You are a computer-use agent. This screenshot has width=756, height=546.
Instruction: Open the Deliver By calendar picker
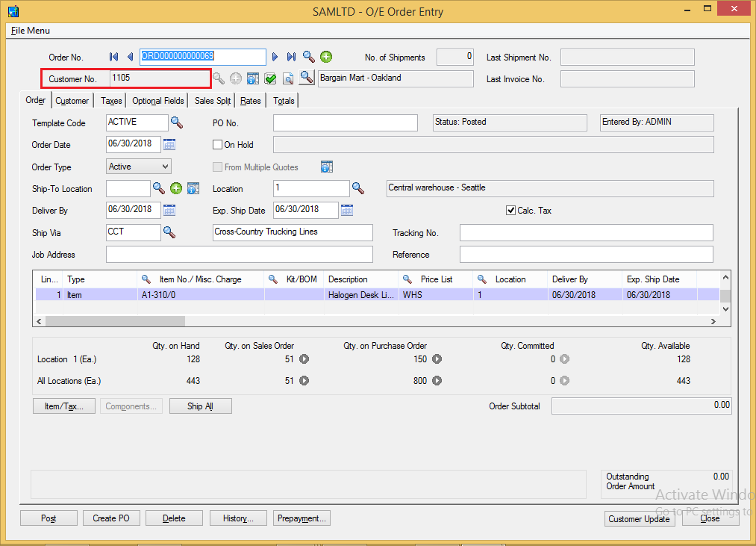[x=169, y=210]
